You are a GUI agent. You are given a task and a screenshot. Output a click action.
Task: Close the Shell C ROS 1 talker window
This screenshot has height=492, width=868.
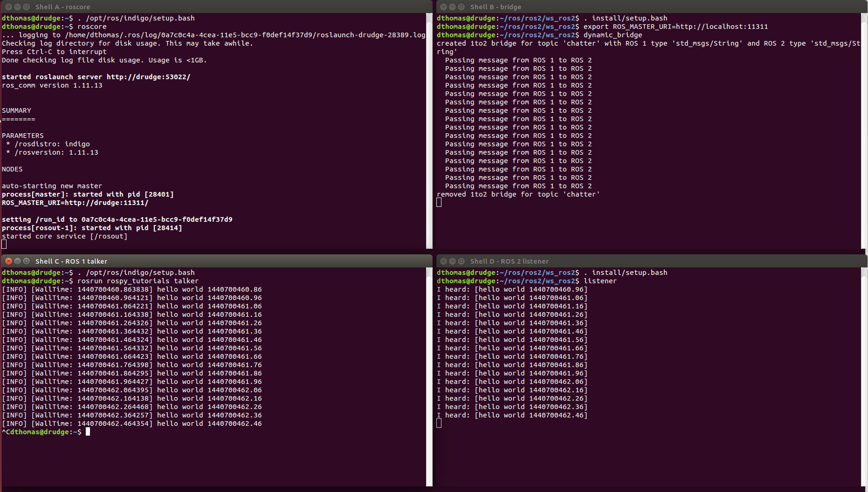coord(8,261)
